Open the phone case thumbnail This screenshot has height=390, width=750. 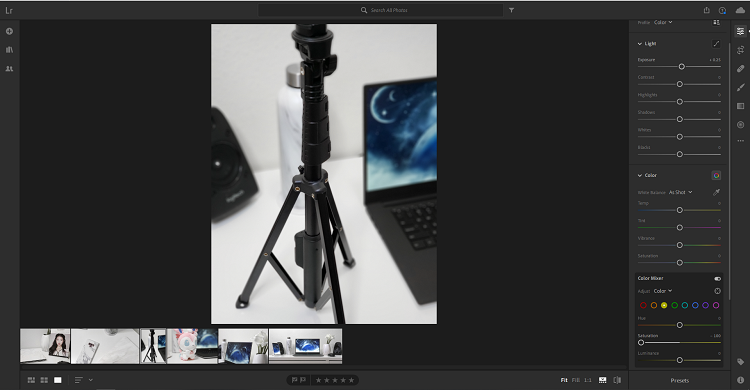coord(105,346)
